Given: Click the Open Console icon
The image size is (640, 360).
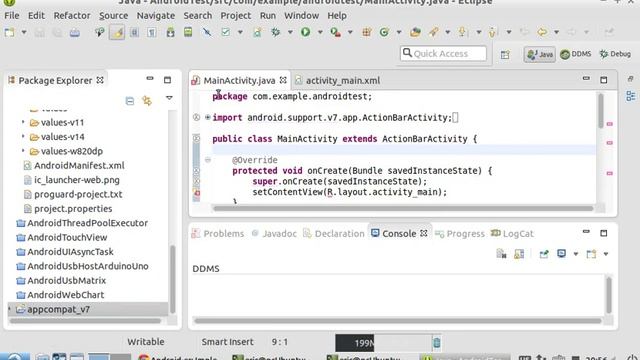Looking at the screenshot, I should (591, 254).
